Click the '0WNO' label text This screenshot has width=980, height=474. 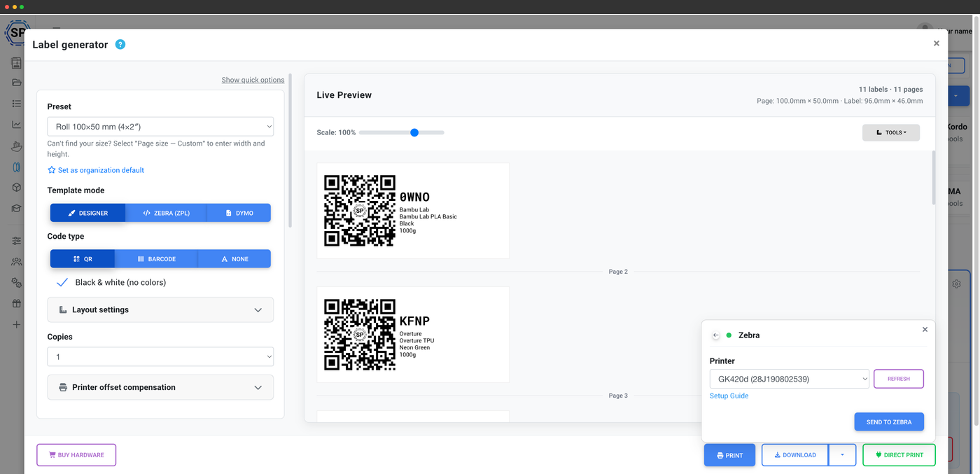pos(414,197)
